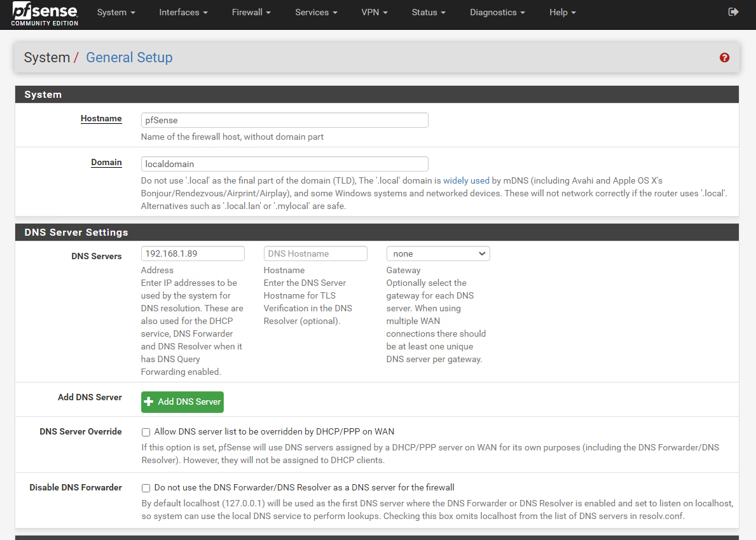Expand the System menu
Viewport: 756px width, 540px height.
point(116,13)
